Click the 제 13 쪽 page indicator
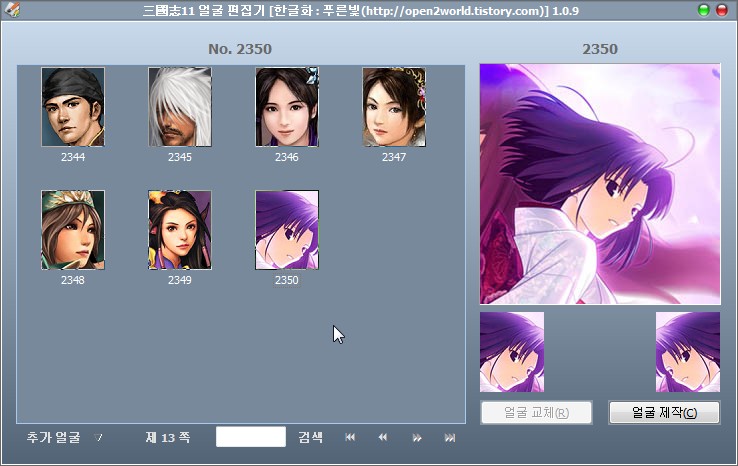Viewport: 738px width, 466px height. coord(168,438)
